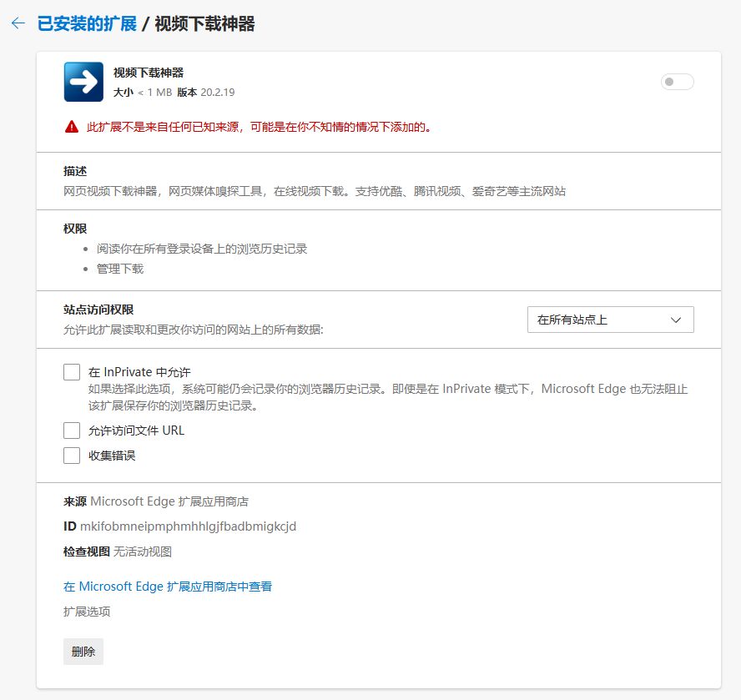Click the 站点访问权限 heading
Screen dimensions: 741x700
(x=98, y=310)
